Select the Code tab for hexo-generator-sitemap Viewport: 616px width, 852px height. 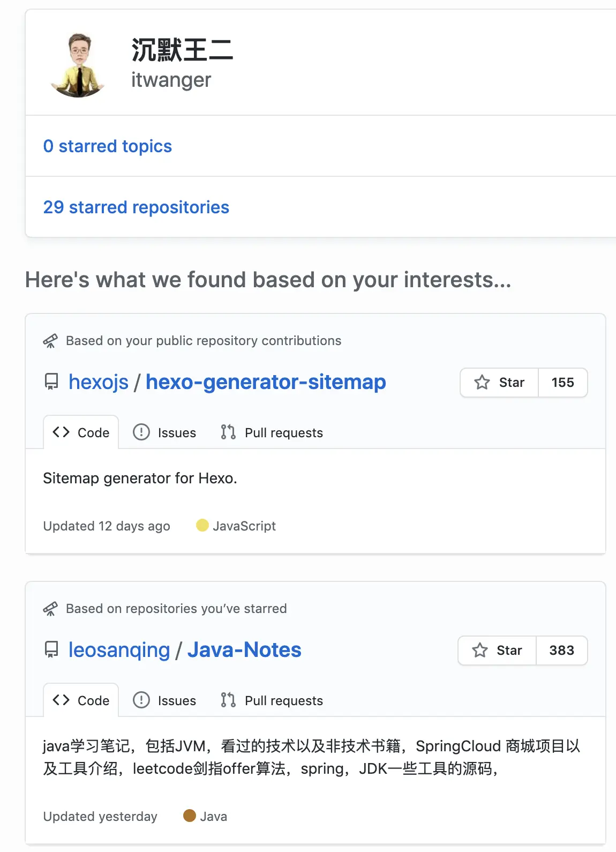point(81,432)
